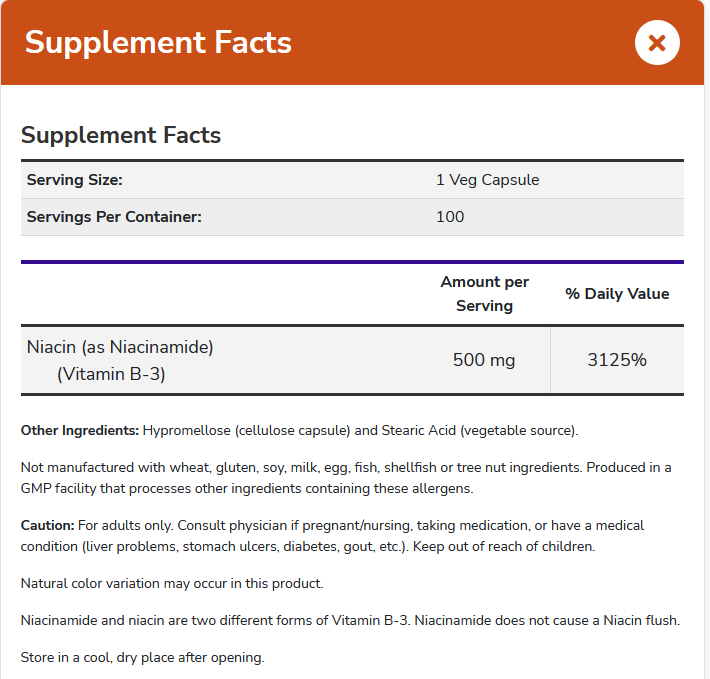The height and width of the screenshot is (679, 710).
Task: Click the % Daily Value column header
Action: pyautogui.click(x=617, y=294)
